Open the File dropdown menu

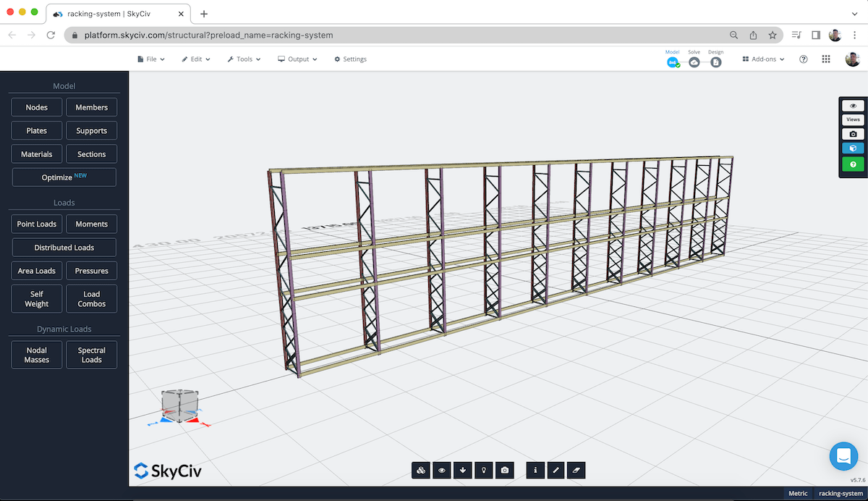tap(150, 59)
